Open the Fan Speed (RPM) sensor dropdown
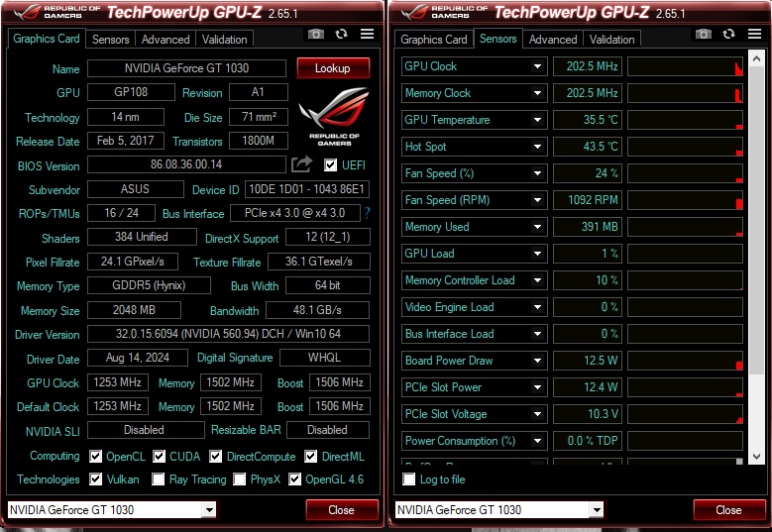Screen dimensions: 772x532 [x=538, y=200]
